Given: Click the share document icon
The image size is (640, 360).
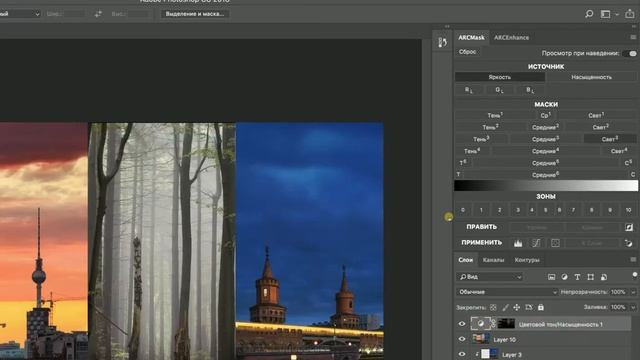Looking at the screenshot, I should 630,13.
